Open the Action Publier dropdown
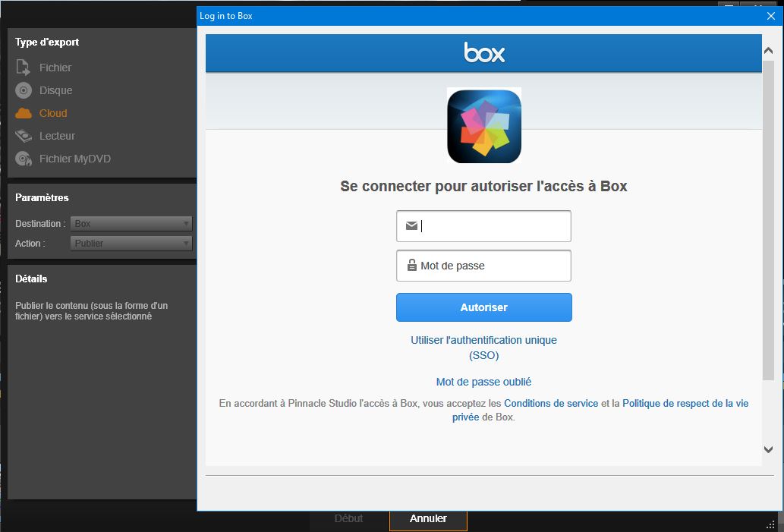The height and width of the screenshot is (532, 784). [x=131, y=244]
